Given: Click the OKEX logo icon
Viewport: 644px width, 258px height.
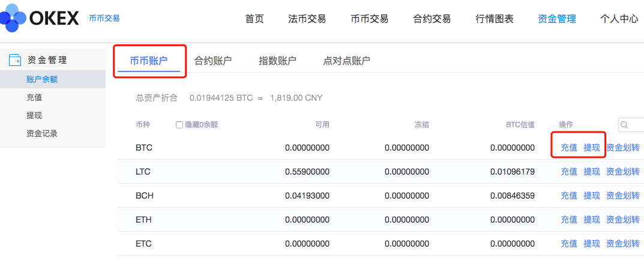Looking at the screenshot, I should coord(13,18).
